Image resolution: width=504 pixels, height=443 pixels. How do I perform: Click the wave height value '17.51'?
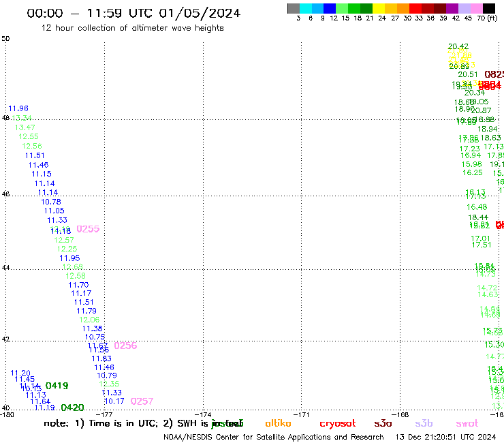point(482,245)
